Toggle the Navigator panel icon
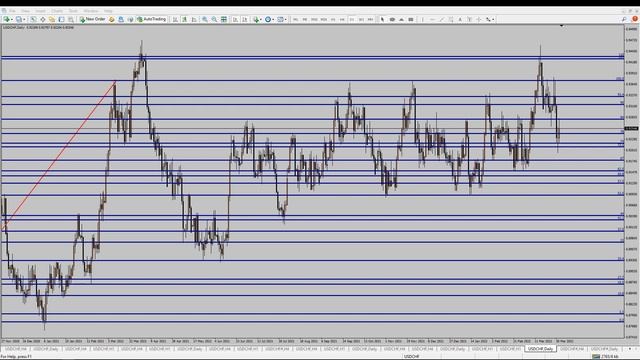Image resolution: width=640 pixels, height=360 pixels. 52,19
